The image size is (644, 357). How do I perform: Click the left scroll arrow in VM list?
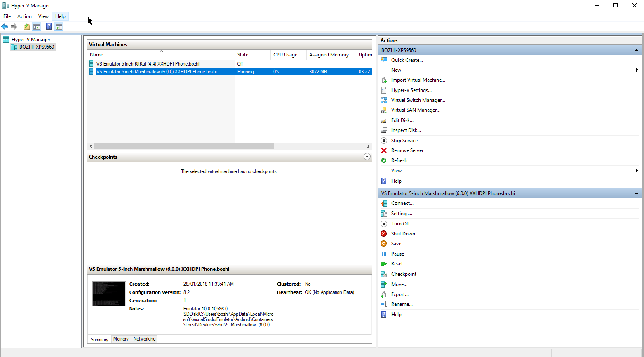click(91, 146)
